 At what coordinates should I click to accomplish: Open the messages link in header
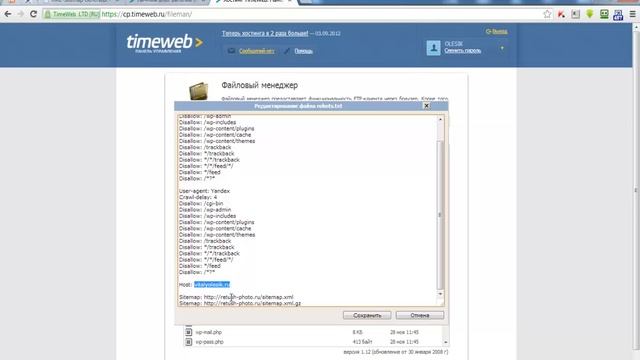coord(256,51)
